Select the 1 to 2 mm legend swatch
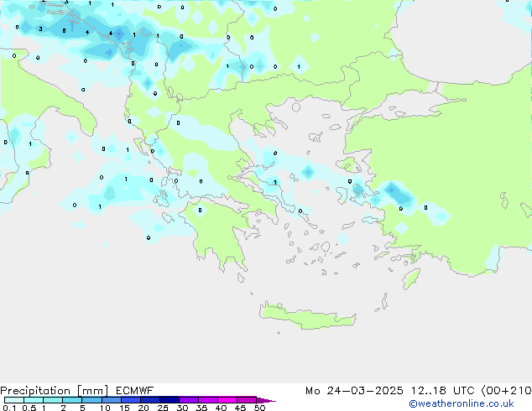Screen dimensions: 532x411 click(x=53, y=400)
